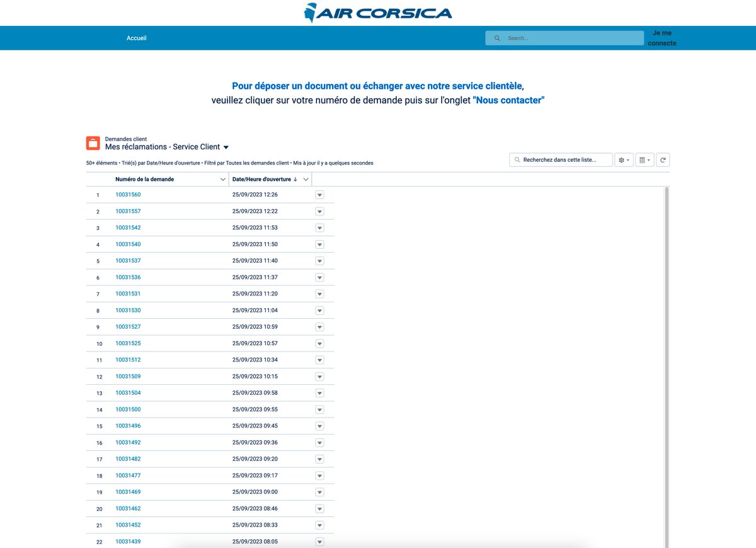Show row actions for request 10031452
Image resolution: width=756 pixels, height=548 pixels.
click(x=319, y=525)
